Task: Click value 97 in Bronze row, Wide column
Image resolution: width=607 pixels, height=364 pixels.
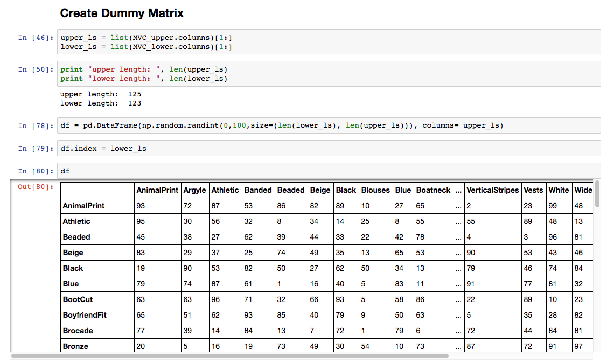Action: click(x=578, y=346)
